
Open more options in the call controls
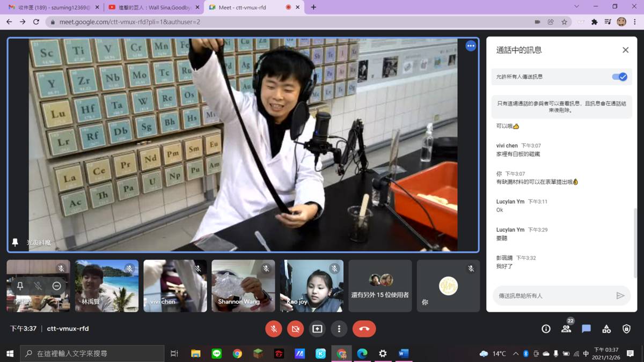click(x=339, y=329)
